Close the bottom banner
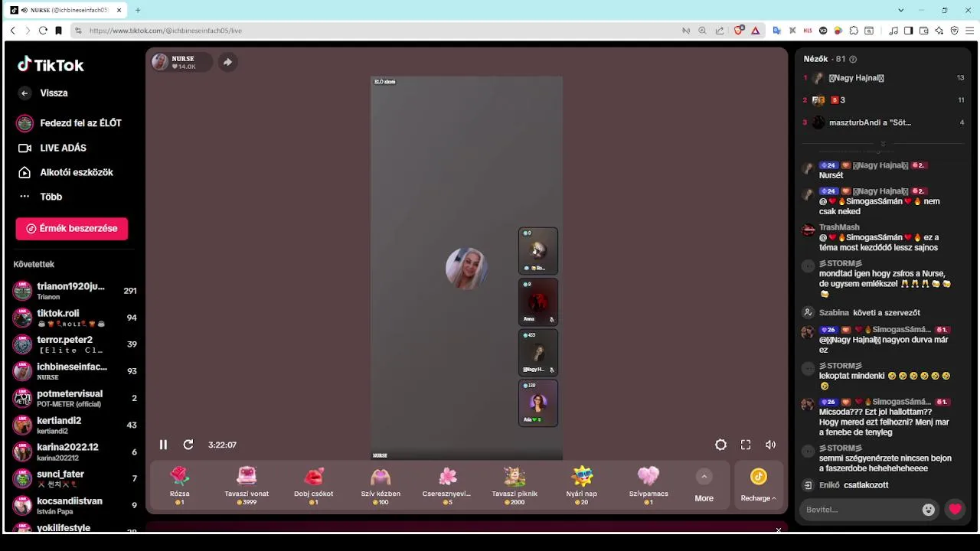Screen dimensions: 980x551 pos(779,530)
